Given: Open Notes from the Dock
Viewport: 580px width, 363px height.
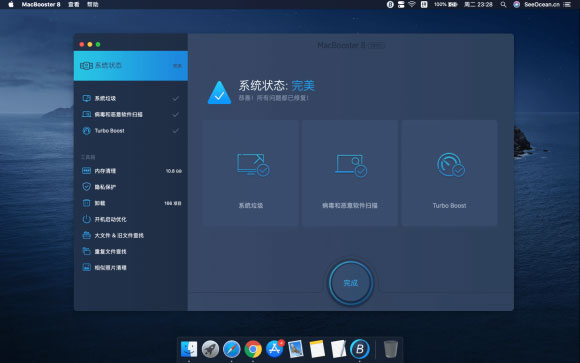Looking at the screenshot, I should 317,349.
